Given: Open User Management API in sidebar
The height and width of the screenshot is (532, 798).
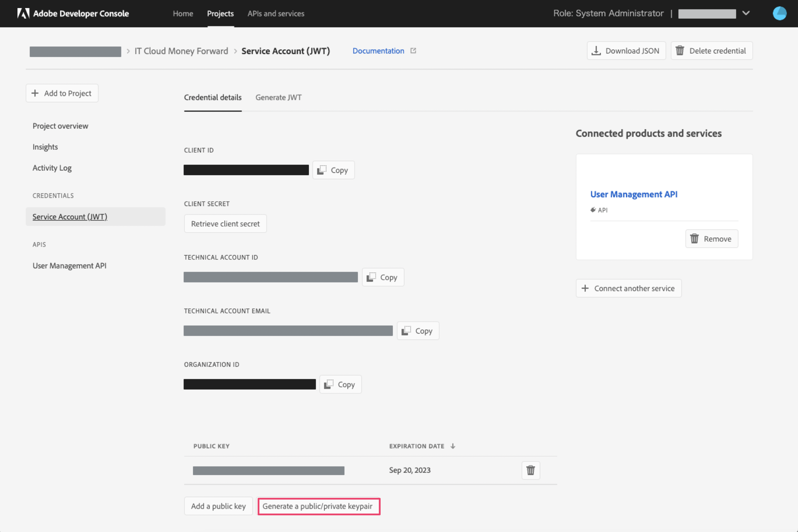Looking at the screenshot, I should point(69,265).
